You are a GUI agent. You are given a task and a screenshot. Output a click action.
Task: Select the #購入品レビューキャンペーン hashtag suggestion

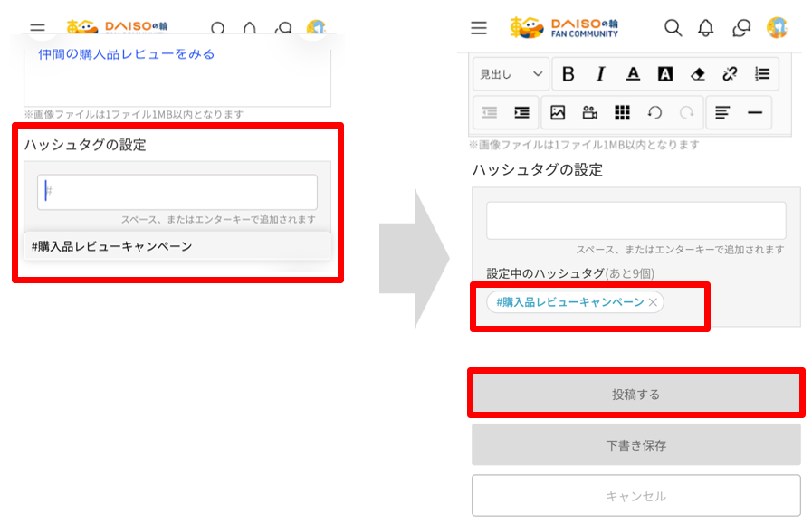click(112, 246)
